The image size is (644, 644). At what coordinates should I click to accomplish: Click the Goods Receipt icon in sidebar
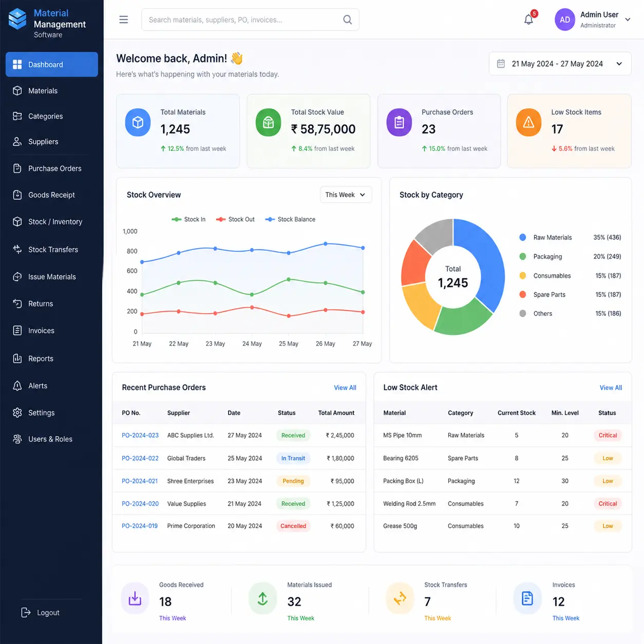(x=17, y=195)
